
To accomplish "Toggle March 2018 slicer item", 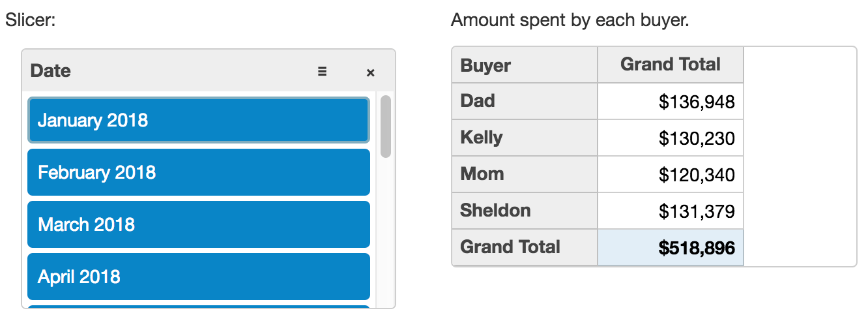I will pos(199,224).
